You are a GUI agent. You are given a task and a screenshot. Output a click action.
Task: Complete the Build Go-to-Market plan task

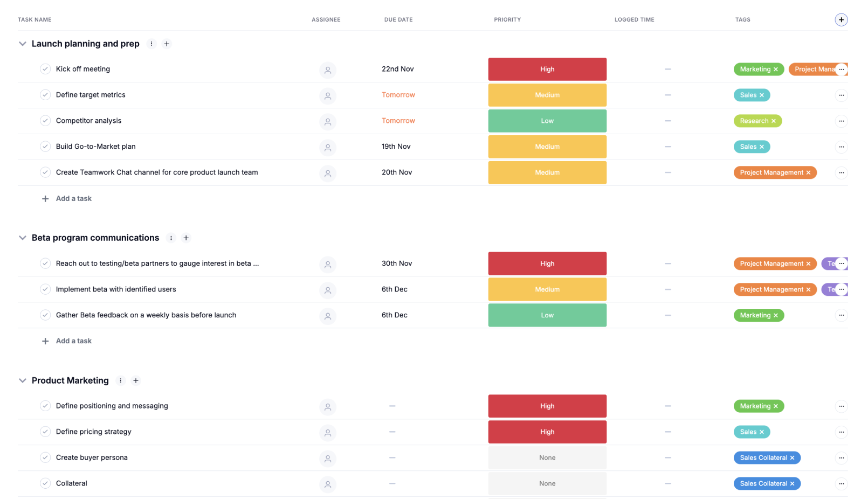[x=45, y=147]
